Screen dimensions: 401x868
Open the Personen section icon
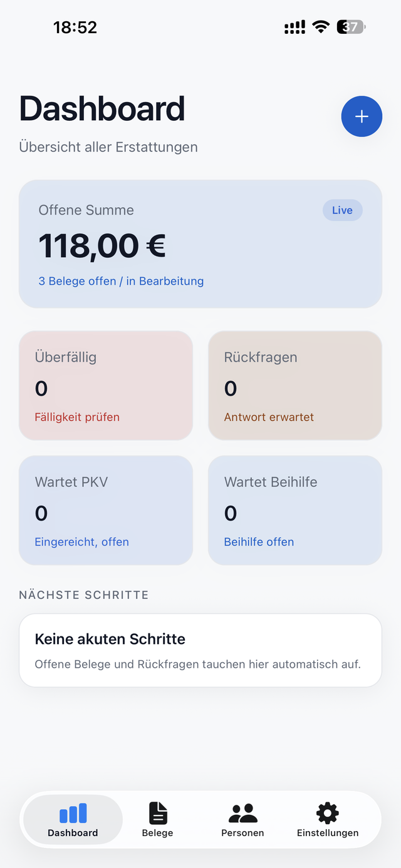(x=242, y=812)
